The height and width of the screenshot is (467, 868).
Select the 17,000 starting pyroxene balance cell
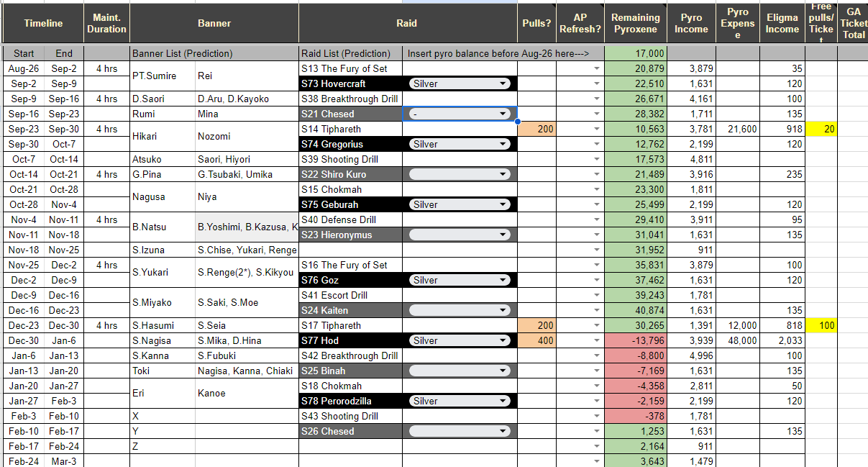tap(636, 53)
